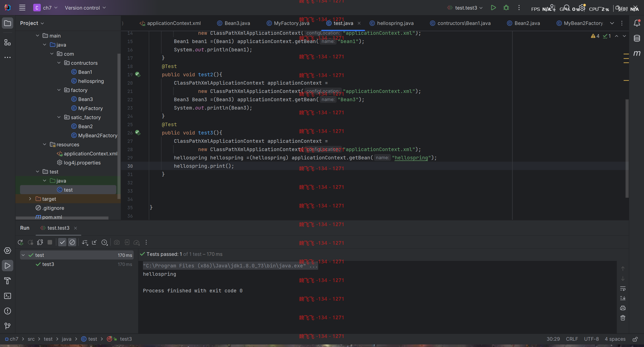Viewport: 644px width, 347px height.
Task: Open the Project view selector dropdown
Action: pyautogui.click(x=32, y=23)
